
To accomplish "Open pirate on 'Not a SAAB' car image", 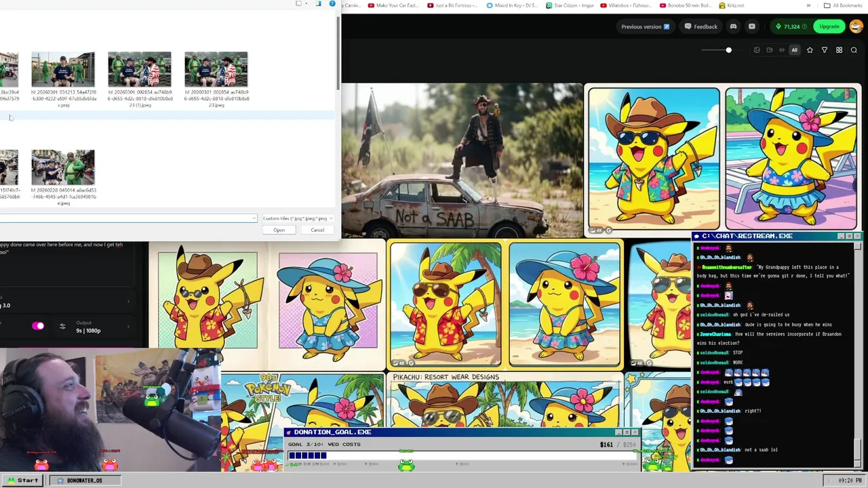I will [462, 161].
